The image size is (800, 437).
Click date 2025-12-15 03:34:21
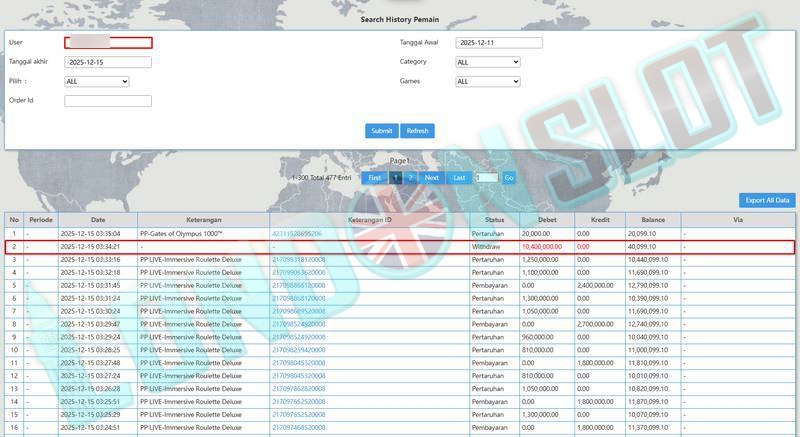click(90, 247)
